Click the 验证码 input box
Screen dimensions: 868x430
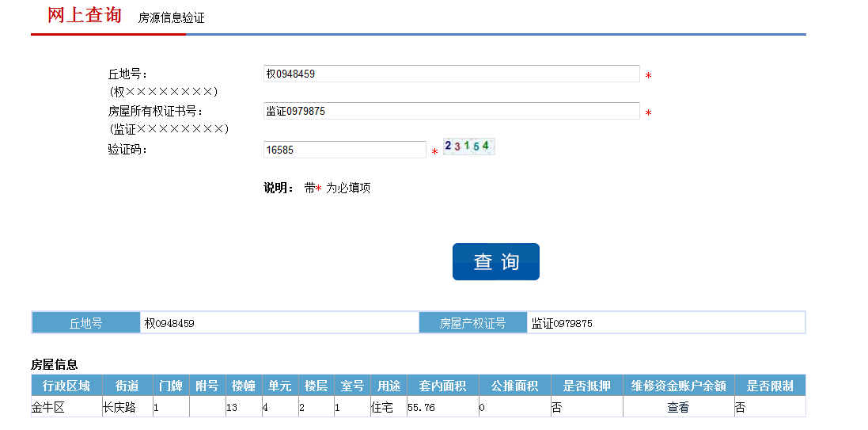point(344,150)
